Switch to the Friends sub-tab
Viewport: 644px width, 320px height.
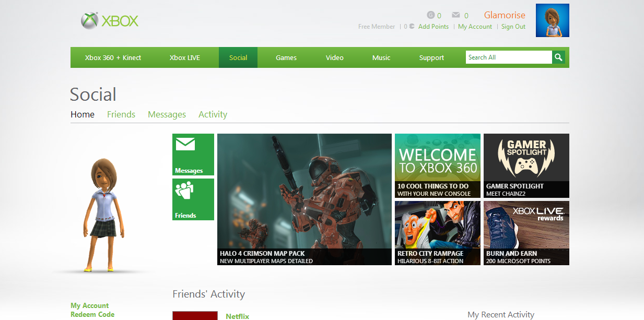point(121,114)
